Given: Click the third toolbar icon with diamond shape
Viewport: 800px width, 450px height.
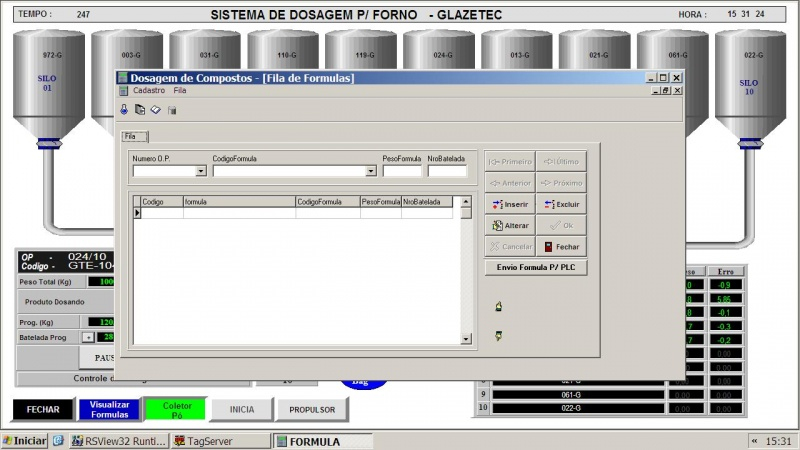Looking at the screenshot, I should (x=156, y=110).
